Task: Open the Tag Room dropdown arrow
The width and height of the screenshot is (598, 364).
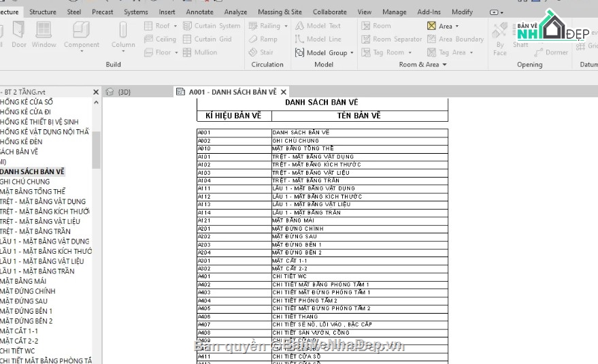Action: [410, 52]
